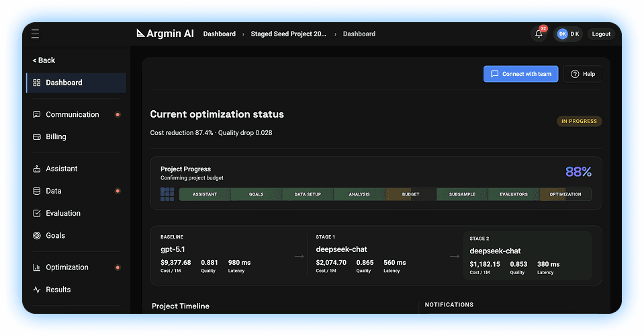Select Goals in the sidebar

[77, 235]
